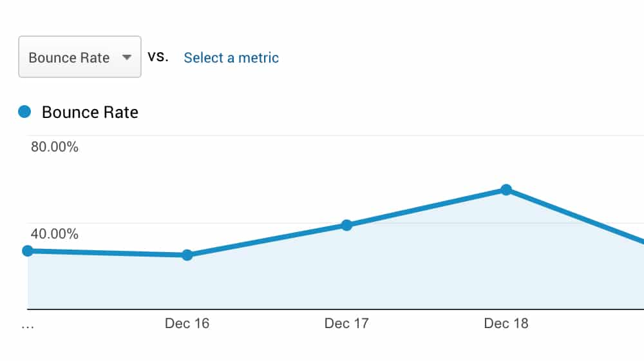Viewport: 644px width, 361px height.
Task: Click the 80.00% y-axis label
Action: tap(55, 147)
